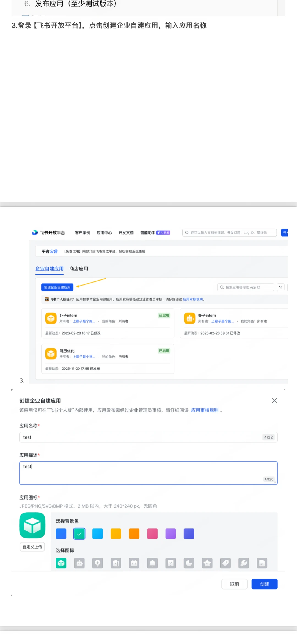Choose the wrench app icon option
297x644 pixels.
pyautogui.click(x=244, y=563)
